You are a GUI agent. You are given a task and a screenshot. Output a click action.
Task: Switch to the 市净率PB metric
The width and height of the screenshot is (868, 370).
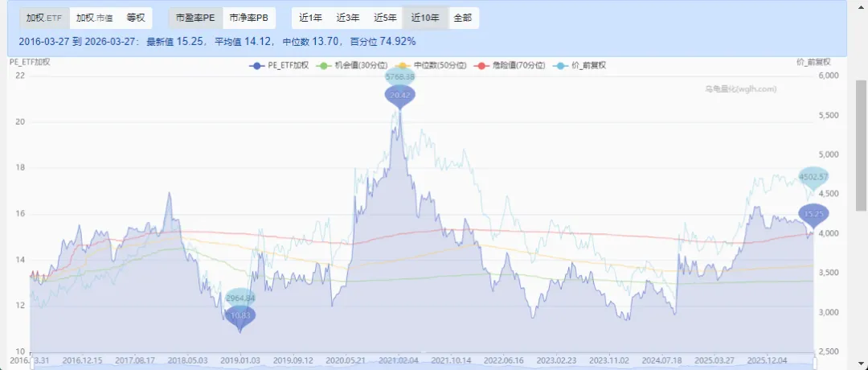tap(249, 18)
